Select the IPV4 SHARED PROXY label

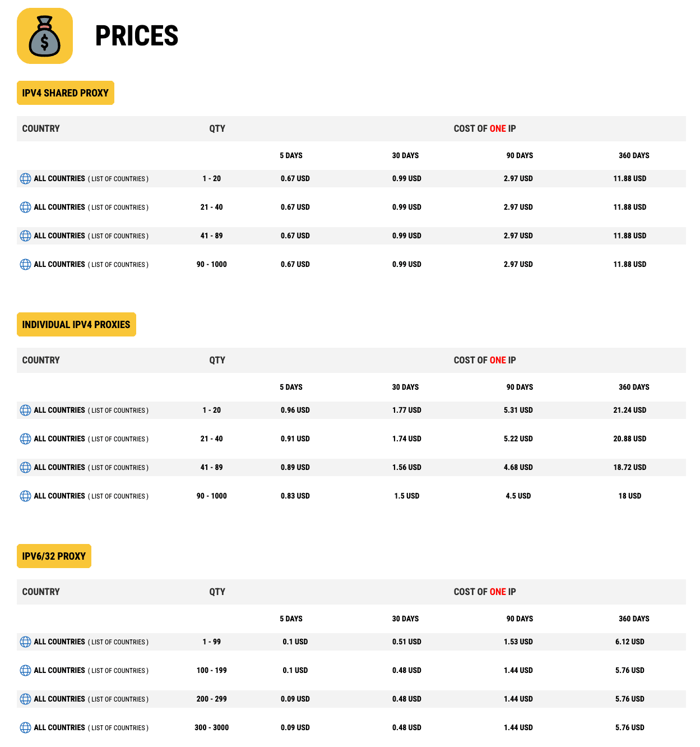tap(66, 93)
